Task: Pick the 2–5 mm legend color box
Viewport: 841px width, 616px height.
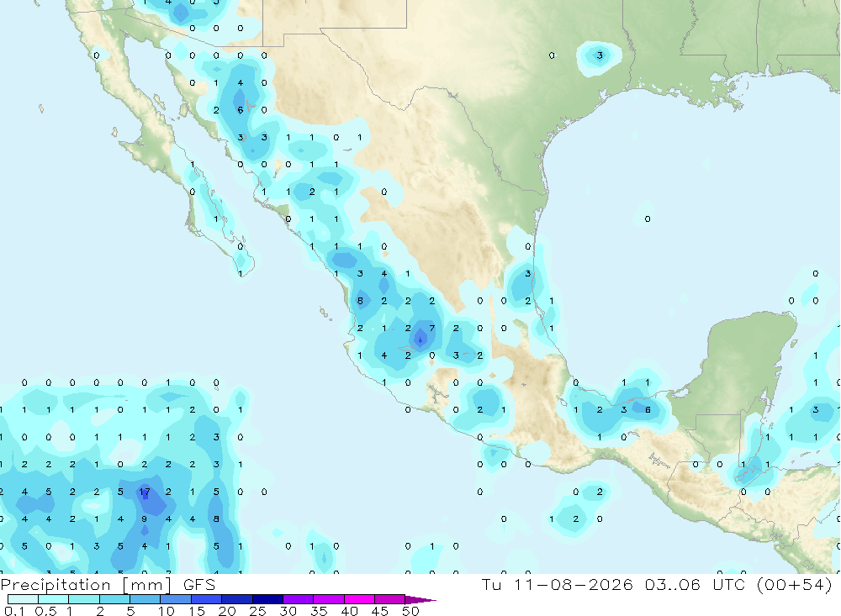Action: pyautogui.click(x=114, y=599)
